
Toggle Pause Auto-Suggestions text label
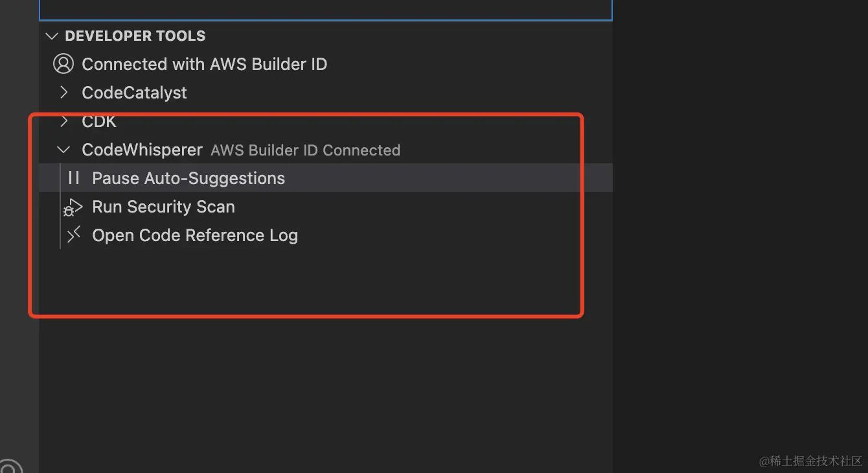[x=188, y=178]
